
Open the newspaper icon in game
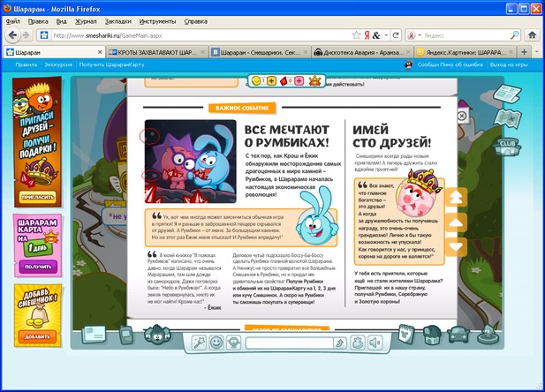(x=508, y=93)
